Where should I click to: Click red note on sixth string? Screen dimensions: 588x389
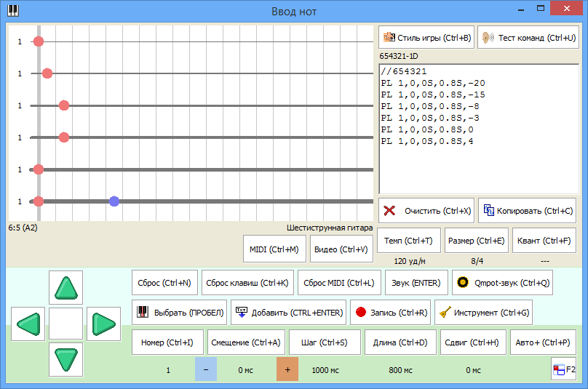point(39,201)
